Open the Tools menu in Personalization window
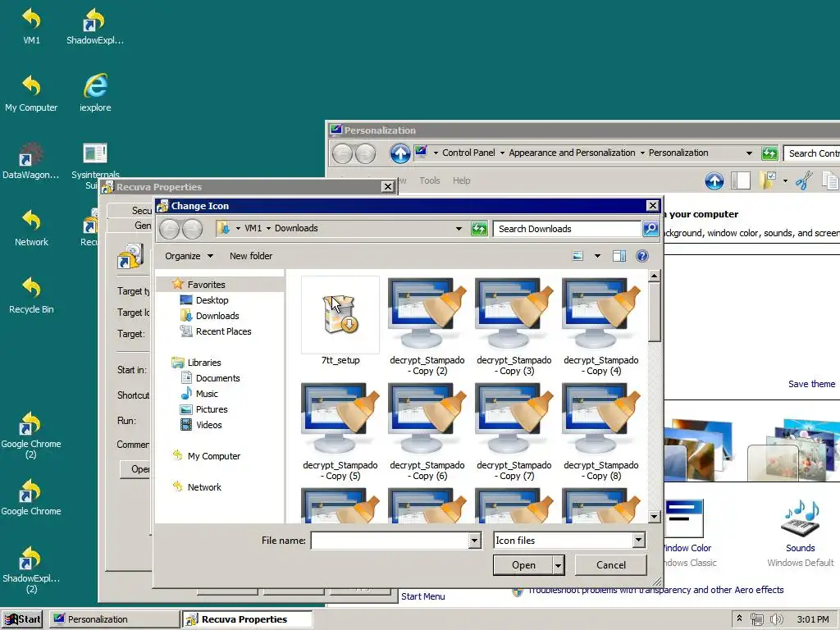 tap(430, 180)
